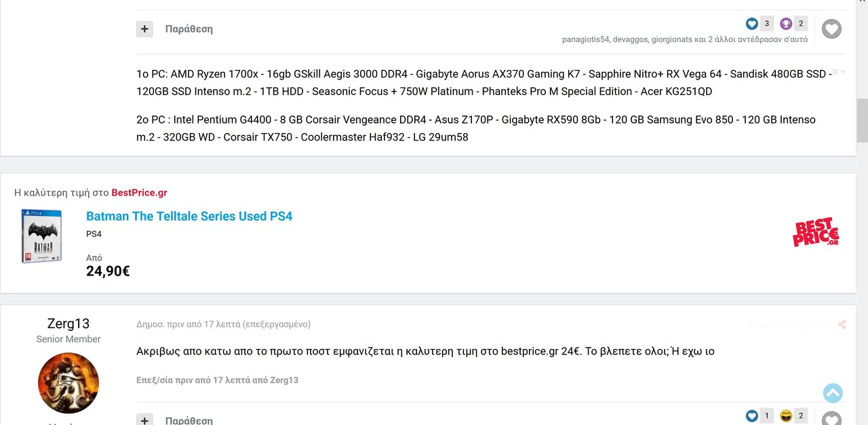Click the BestPrice.gr logo on the right

(x=816, y=232)
